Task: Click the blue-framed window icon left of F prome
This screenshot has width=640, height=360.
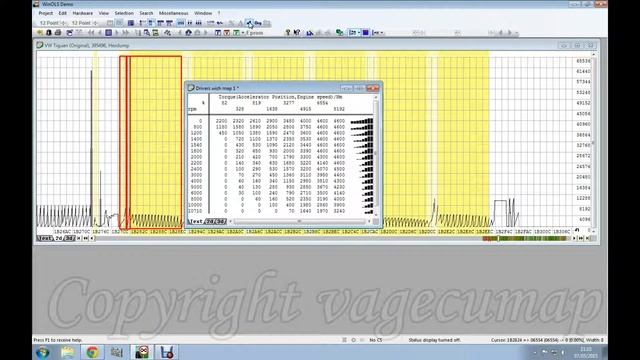Action: [218, 33]
